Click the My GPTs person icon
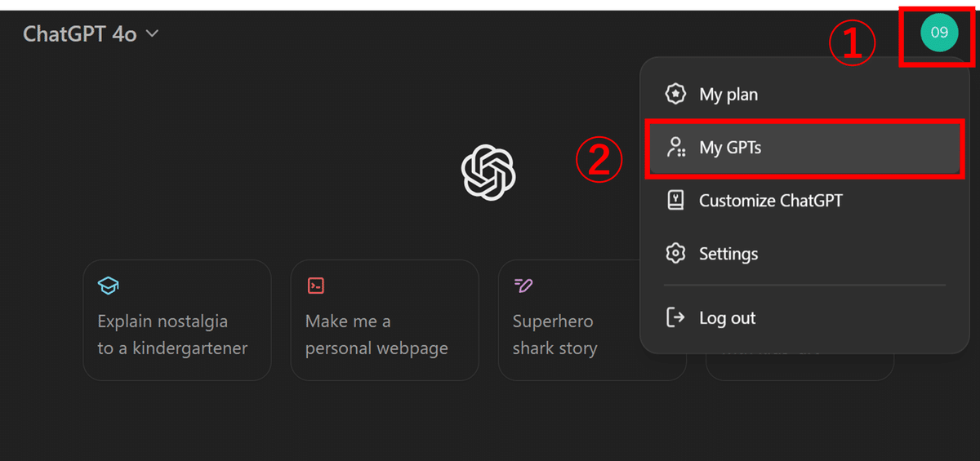This screenshot has width=980, height=461. tap(675, 148)
